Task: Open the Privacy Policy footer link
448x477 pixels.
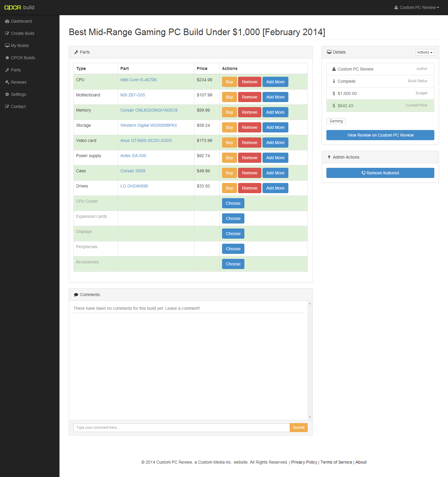Action: 304,462
